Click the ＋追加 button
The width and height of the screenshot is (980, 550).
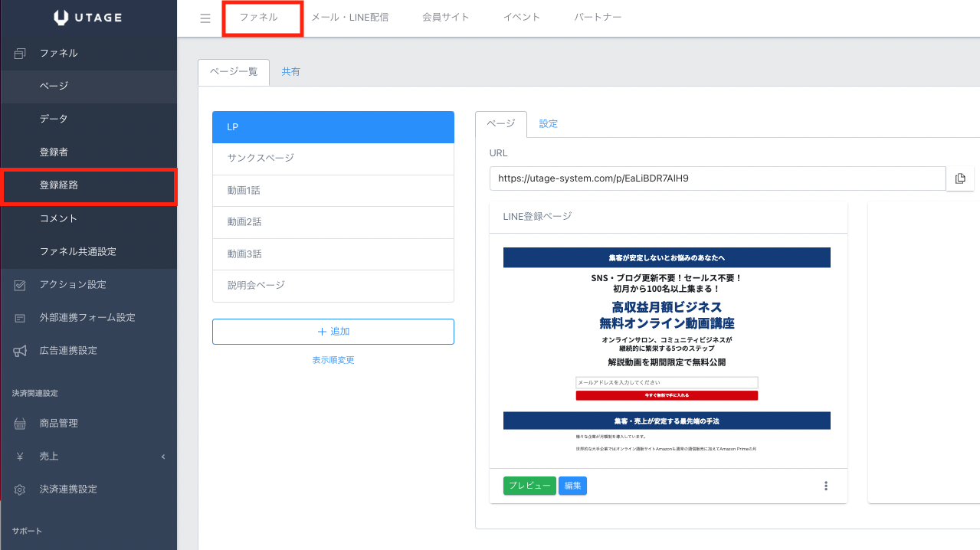click(x=333, y=332)
